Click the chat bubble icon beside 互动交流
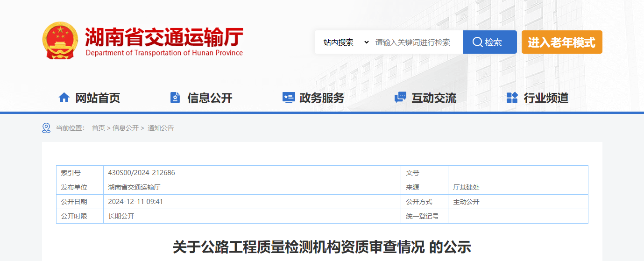This screenshot has height=261, width=644. tap(400, 98)
